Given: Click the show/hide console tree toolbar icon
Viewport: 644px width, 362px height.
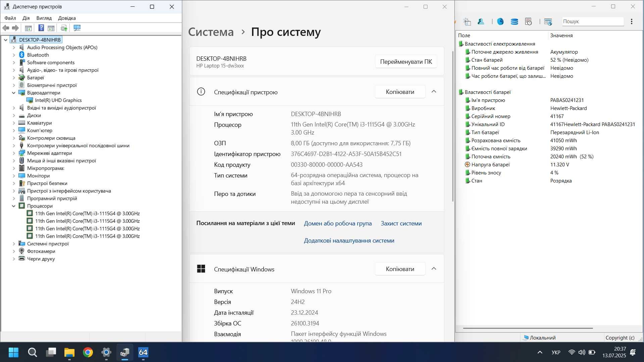Looking at the screenshot, I should pos(28,28).
